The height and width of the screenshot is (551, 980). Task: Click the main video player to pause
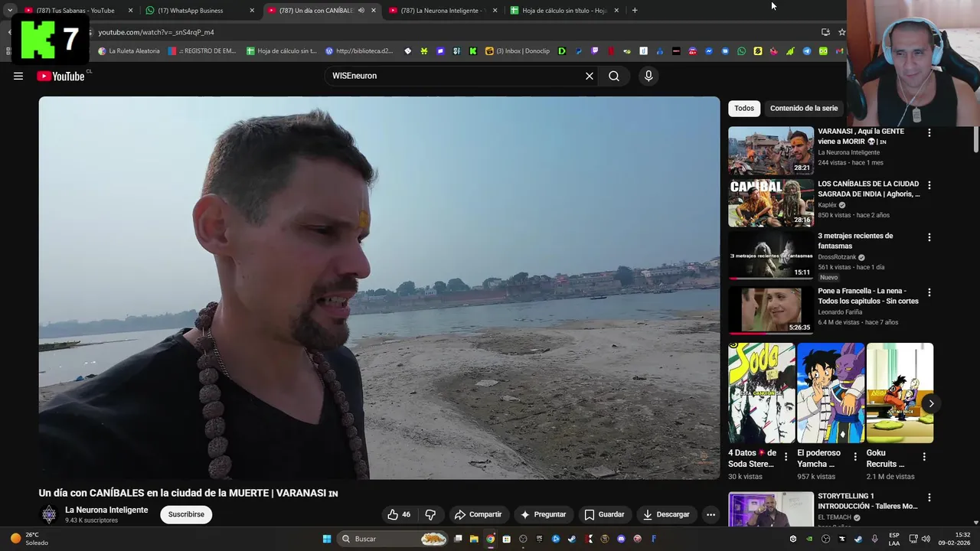point(379,288)
